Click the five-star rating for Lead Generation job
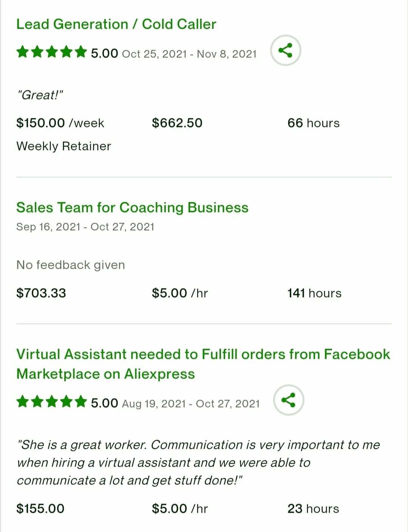The image size is (408, 532). point(52,52)
